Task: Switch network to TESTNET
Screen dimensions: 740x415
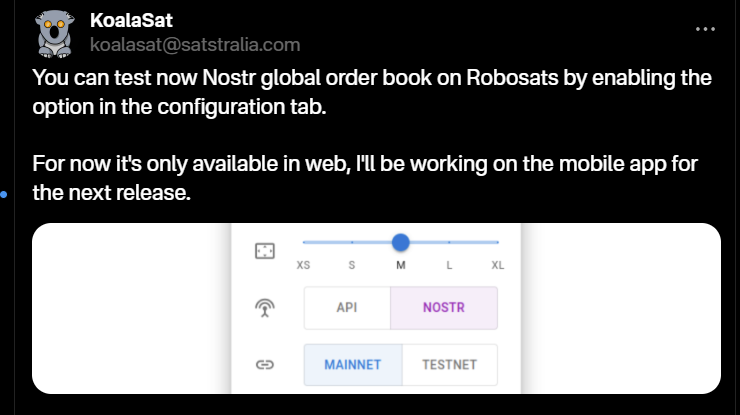Action: (449, 365)
